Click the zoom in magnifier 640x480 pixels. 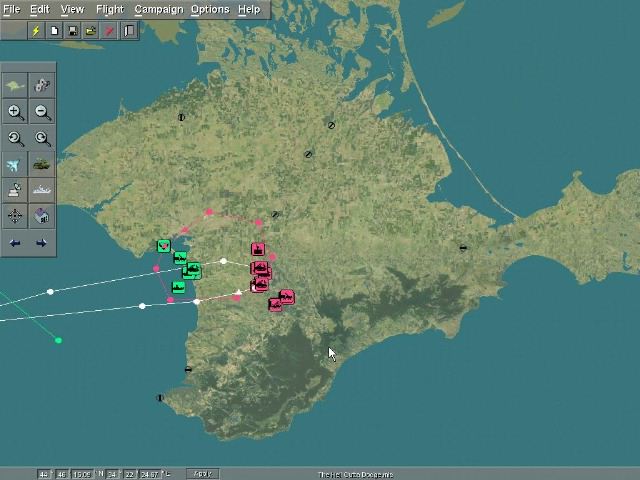[16, 113]
